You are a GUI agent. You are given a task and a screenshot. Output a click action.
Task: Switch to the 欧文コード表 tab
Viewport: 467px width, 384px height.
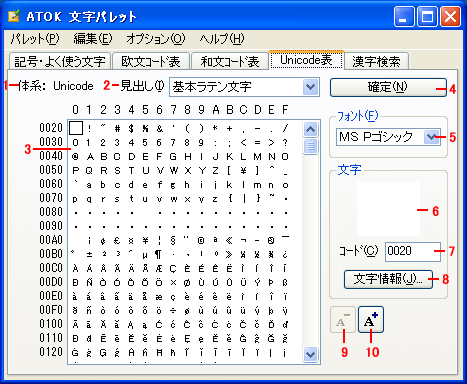[151, 61]
